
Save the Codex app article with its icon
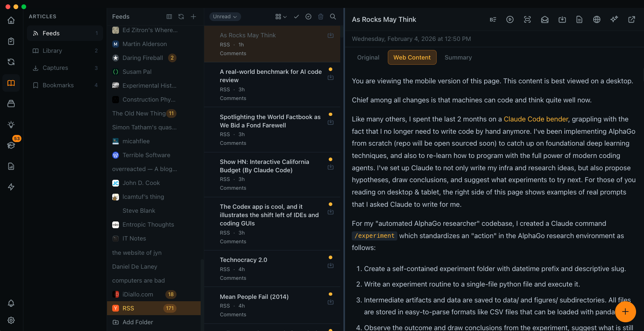pos(330,212)
